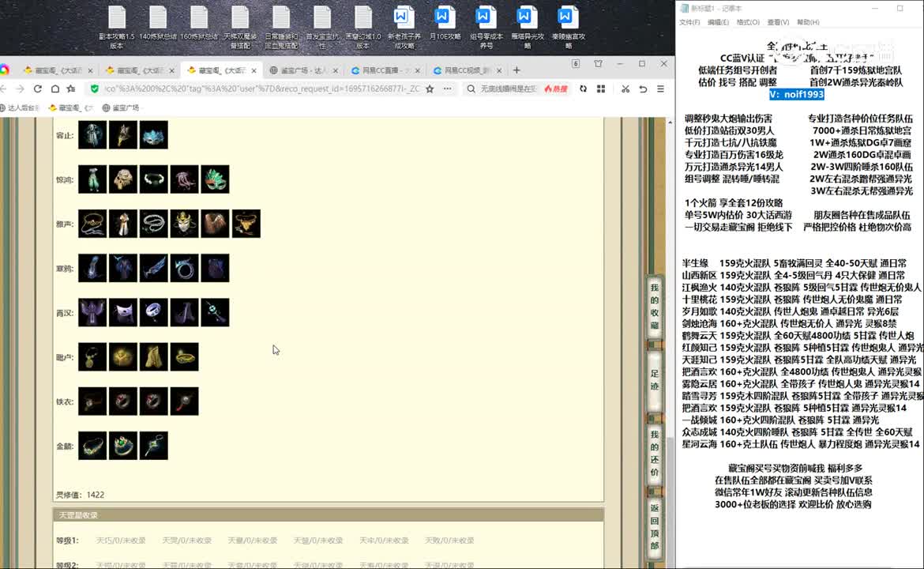Click the red tasseled mace in 铁衣 row
Viewport: 924px width, 569px height.
coord(185,401)
